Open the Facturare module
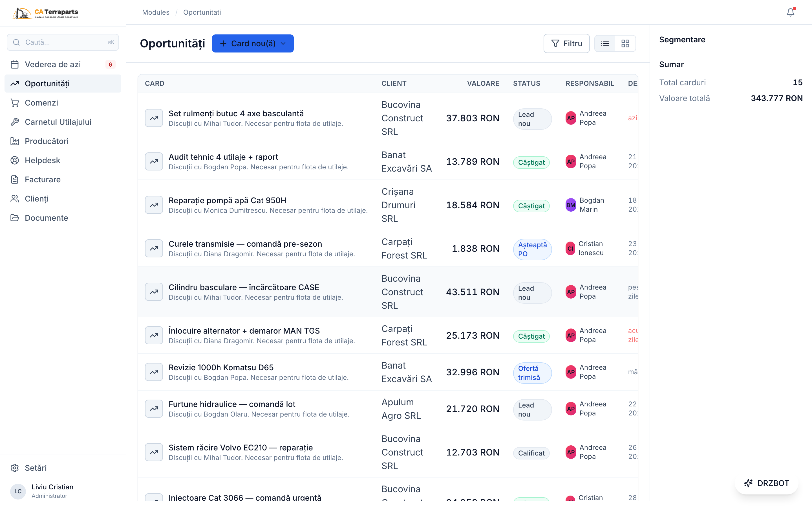 63,179
